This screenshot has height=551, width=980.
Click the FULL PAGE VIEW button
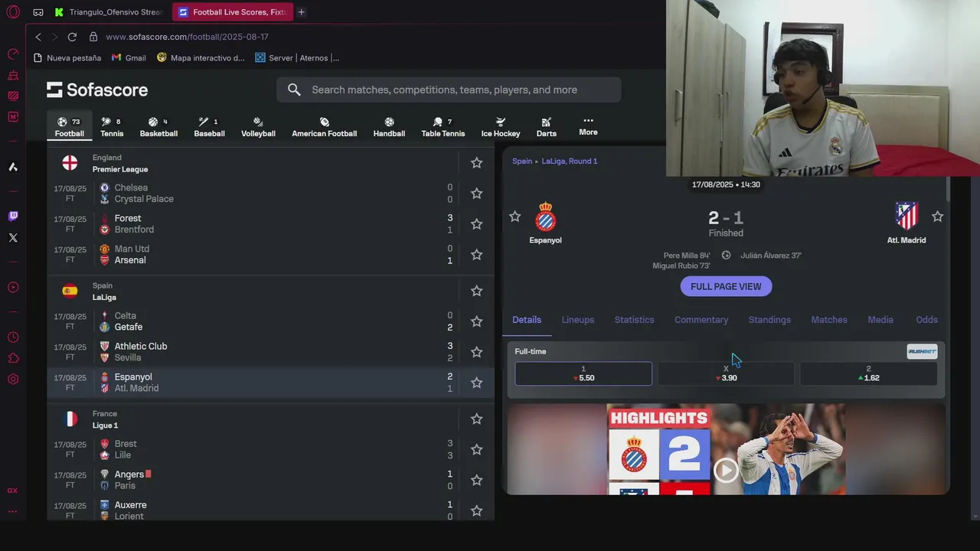point(726,286)
